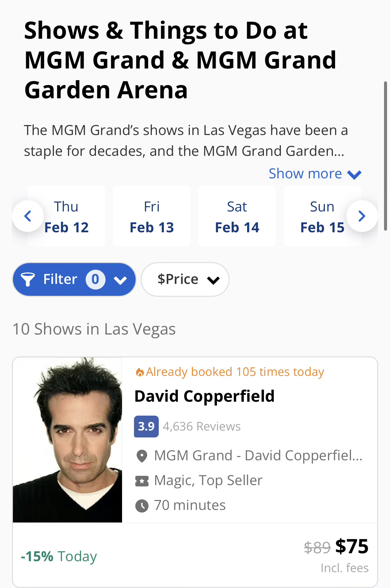The width and height of the screenshot is (390, 588).
Task: Click the ticket category icon
Action: click(142, 481)
